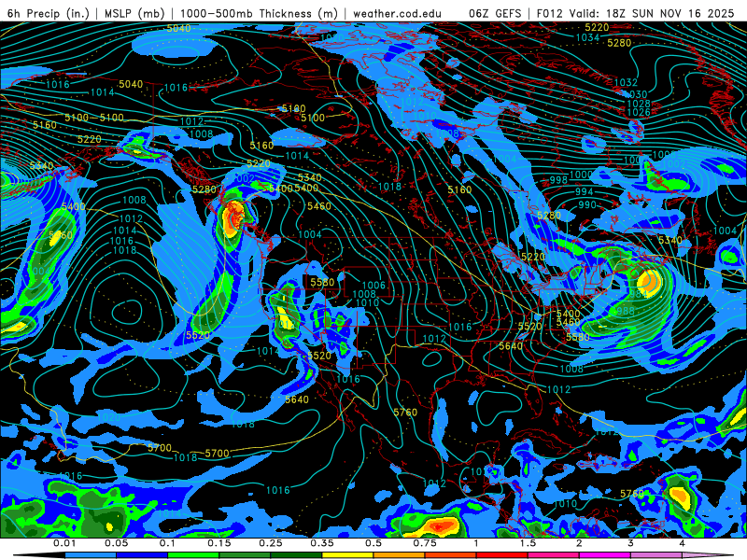Click the '06Z GEFS' model run label

click(x=495, y=13)
